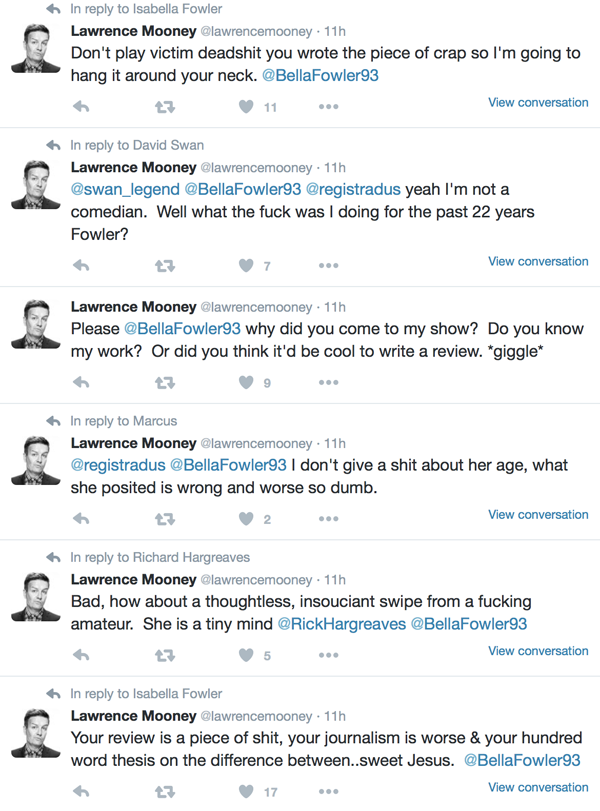Reply to the '*giggle*' tweet

point(82,382)
